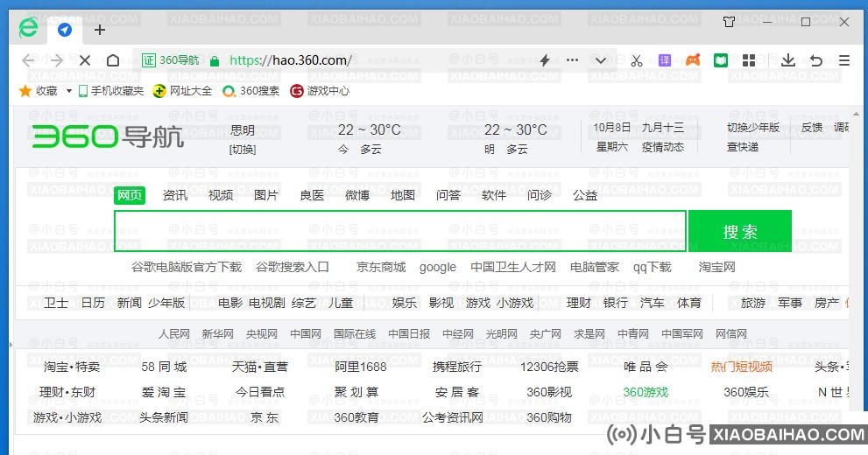
Task: Select the 微博 search tab
Action: (357, 195)
